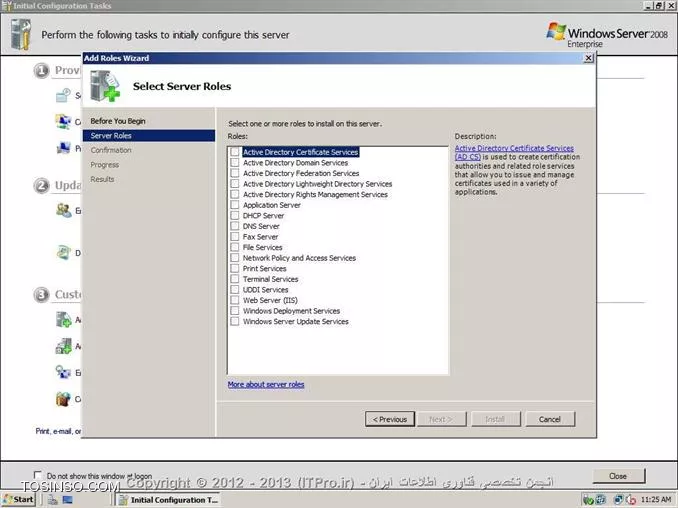This screenshot has width=678, height=508.
Task: Click Close in Initial Configuration Tasks window
Action: (x=618, y=476)
